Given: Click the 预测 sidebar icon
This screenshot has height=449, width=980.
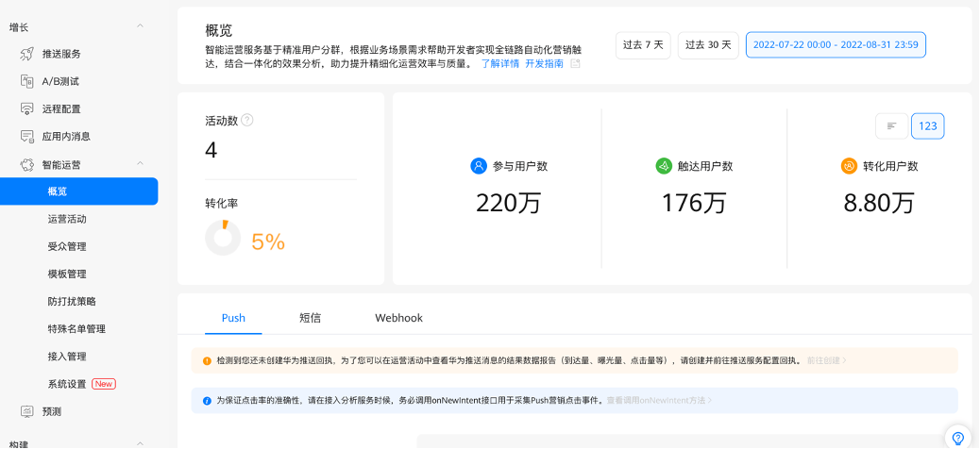Looking at the screenshot, I should pos(27,411).
